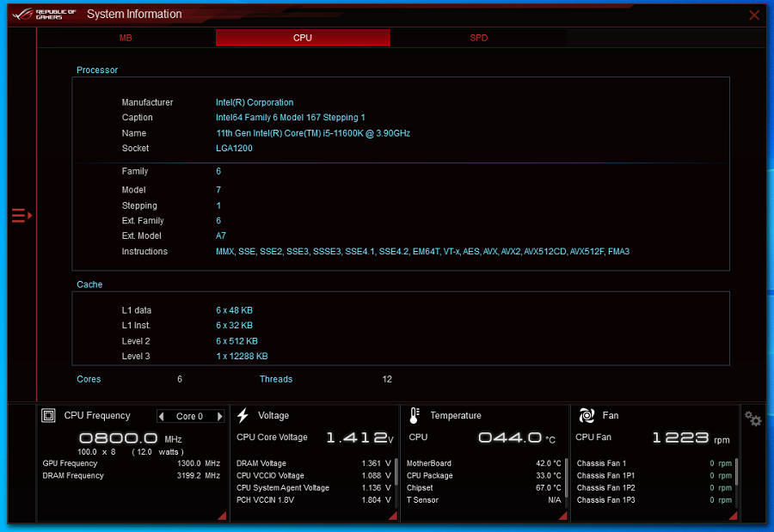774x532 pixels.
Task: Click the Level 3 cache value 1 x 12288 KB
Action: tap(242, 356)
